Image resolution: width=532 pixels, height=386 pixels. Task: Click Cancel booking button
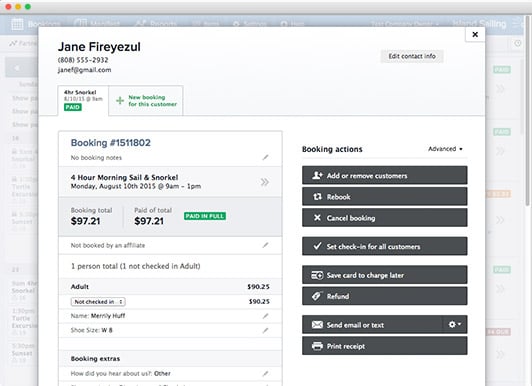[x=384, y=217]
